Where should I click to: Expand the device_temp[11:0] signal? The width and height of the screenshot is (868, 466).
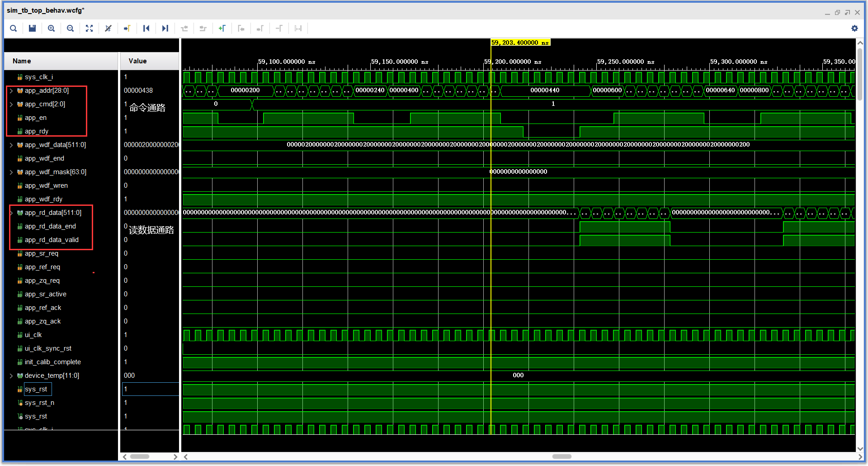11,375
